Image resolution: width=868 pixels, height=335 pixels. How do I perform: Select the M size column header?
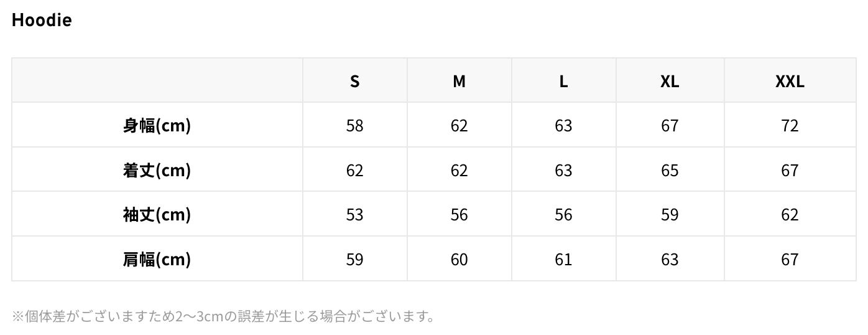pyautogui.click(x=459, y=81)
